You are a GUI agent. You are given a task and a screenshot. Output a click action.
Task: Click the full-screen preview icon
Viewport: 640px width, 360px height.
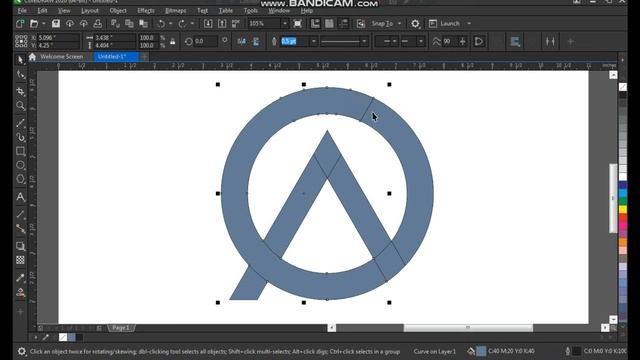pyautogui.click(x=298, y=24)
